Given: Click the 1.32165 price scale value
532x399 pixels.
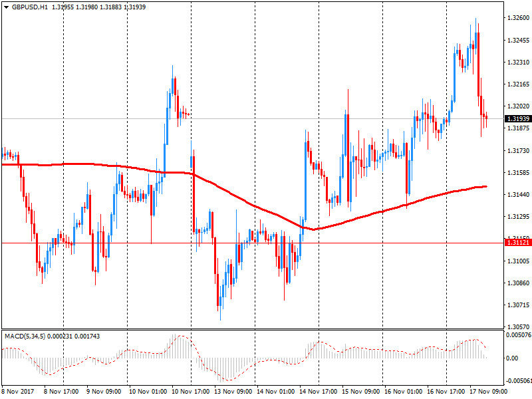Looking at the screenshot, I should pos(518,84).
